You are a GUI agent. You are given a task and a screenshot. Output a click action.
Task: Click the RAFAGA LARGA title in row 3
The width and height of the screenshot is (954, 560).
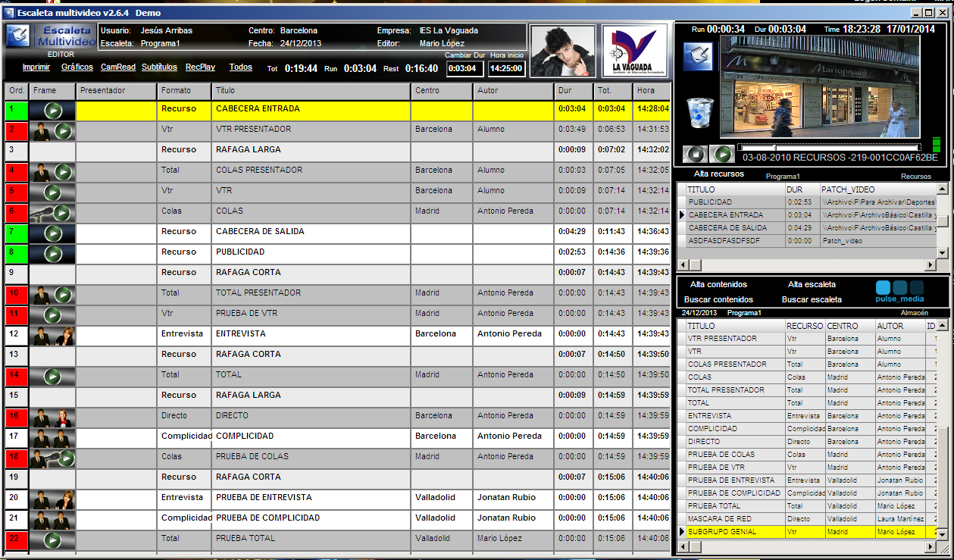(249, 150)
